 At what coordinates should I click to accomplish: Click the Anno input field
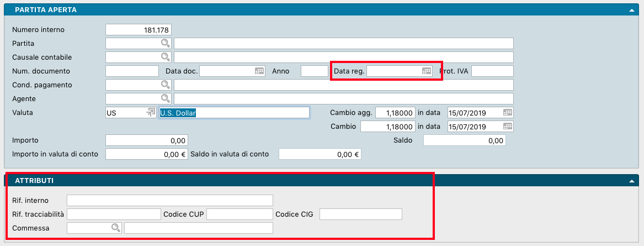click(x=315, y=71)
